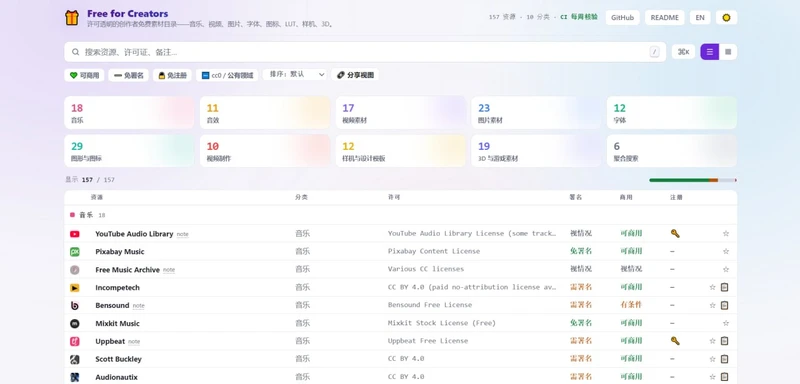Click the Uppbeat pink icon

tap(74, 341)
